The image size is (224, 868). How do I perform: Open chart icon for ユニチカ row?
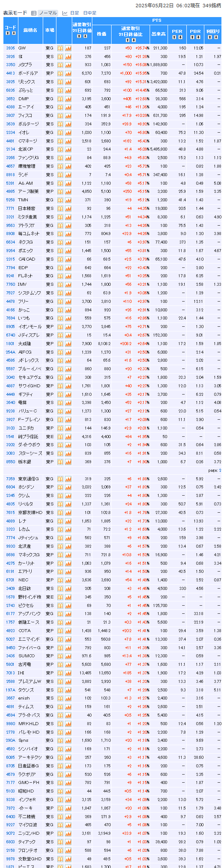[x=68, y=428]
